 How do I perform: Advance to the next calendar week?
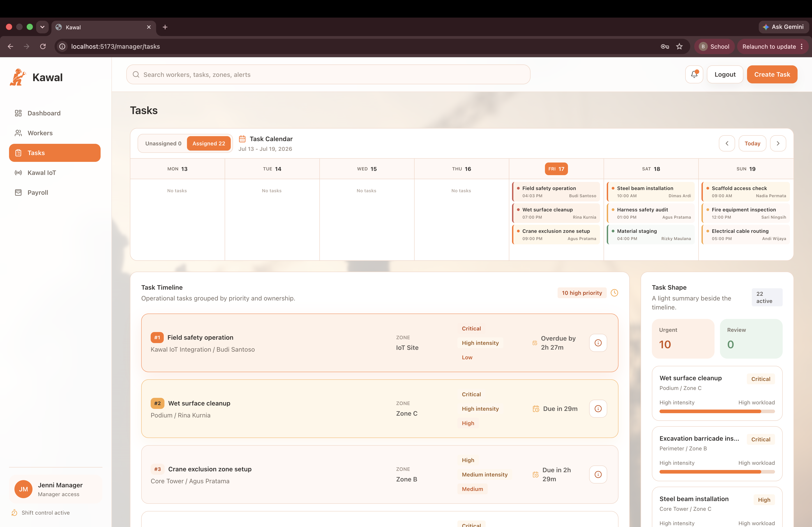pos(778,144)
